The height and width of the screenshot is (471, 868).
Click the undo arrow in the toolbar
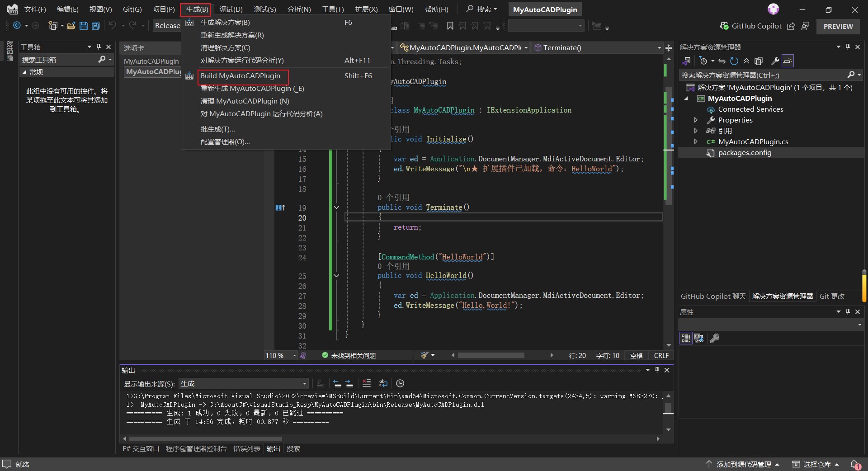113,25
